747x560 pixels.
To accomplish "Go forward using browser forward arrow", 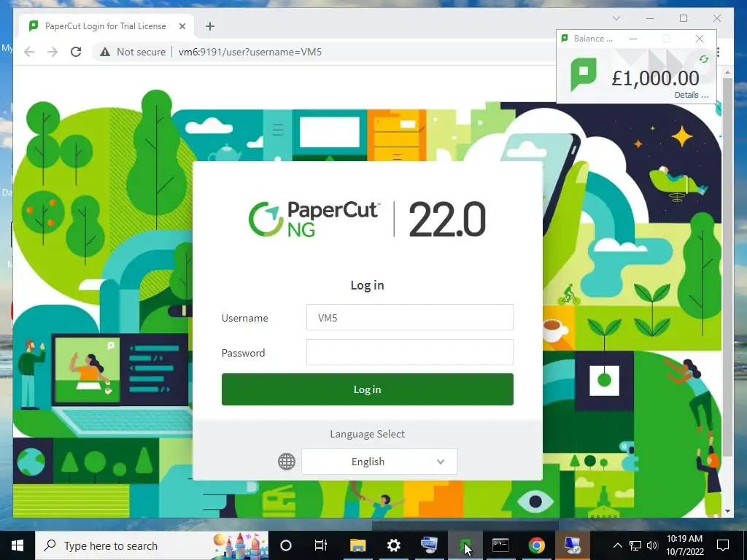I will [53, 52].
